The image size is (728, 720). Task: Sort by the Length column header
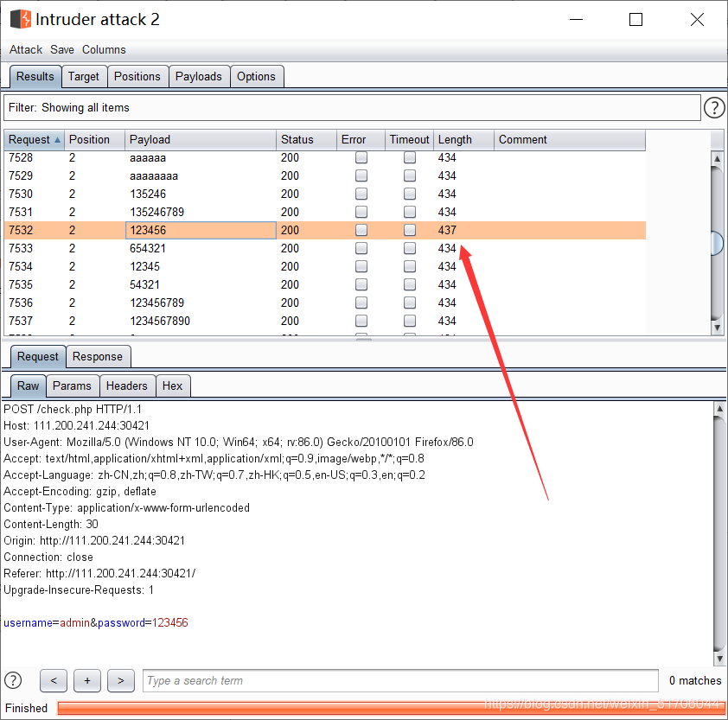pyautogui.click(x=463, y=140)
